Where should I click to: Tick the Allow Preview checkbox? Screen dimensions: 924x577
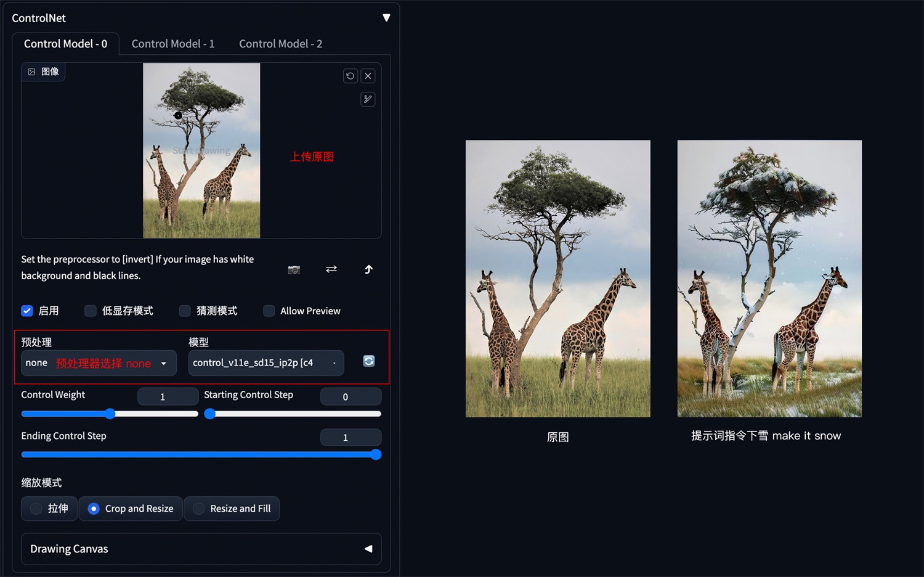tap(269, 311)
